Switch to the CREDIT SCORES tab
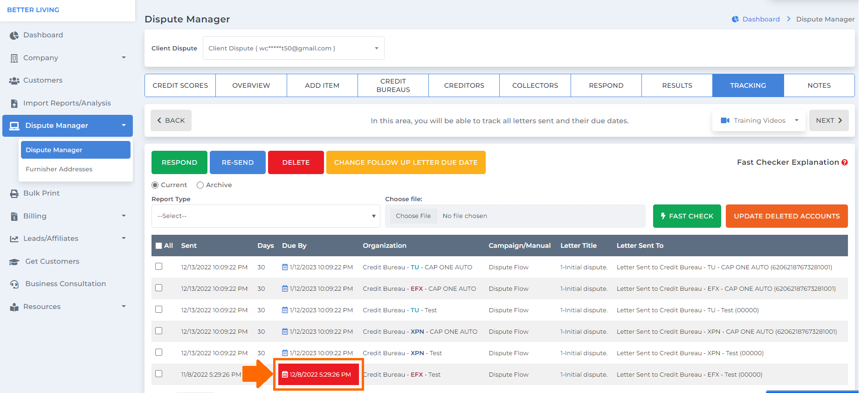Screen dimensions: 868x393 tap(180, 85)
